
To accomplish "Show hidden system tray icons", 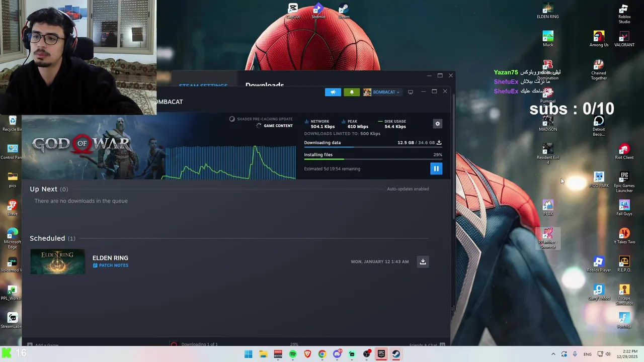I will [x=553, y=354].
